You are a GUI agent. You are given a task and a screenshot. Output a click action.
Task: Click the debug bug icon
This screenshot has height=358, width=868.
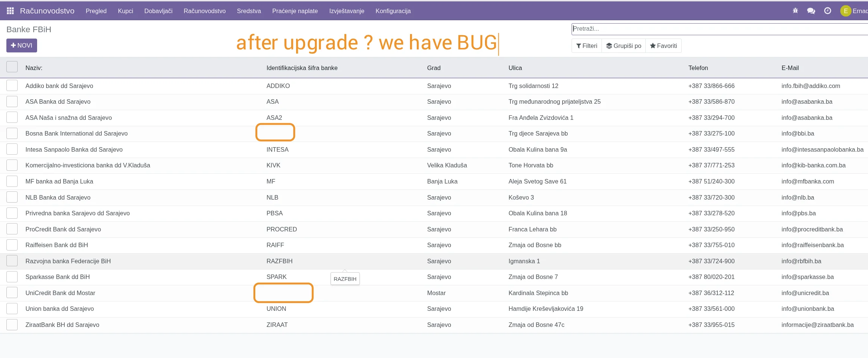(795, 11)
